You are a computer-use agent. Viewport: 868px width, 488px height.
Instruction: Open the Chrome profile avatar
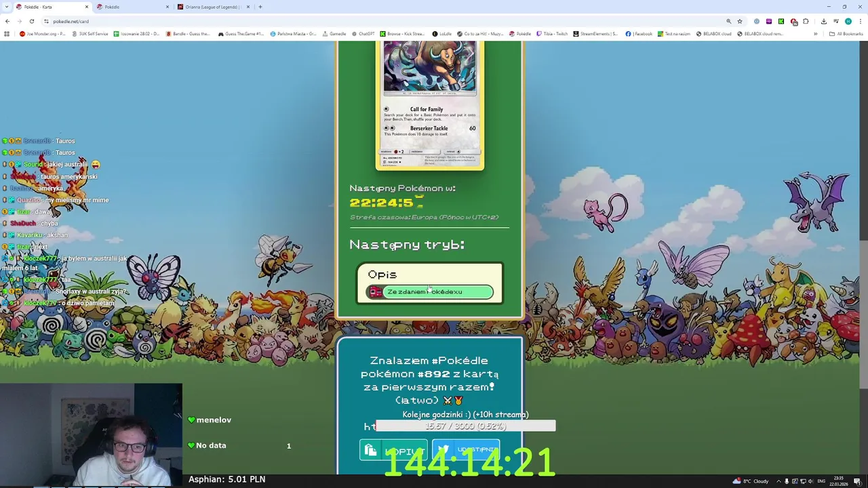[848, 21]
